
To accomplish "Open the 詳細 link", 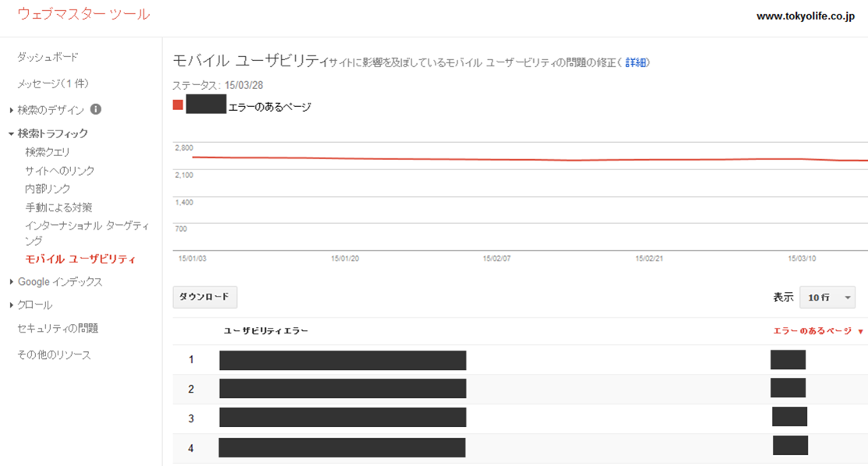I will (x=635, y=62).
